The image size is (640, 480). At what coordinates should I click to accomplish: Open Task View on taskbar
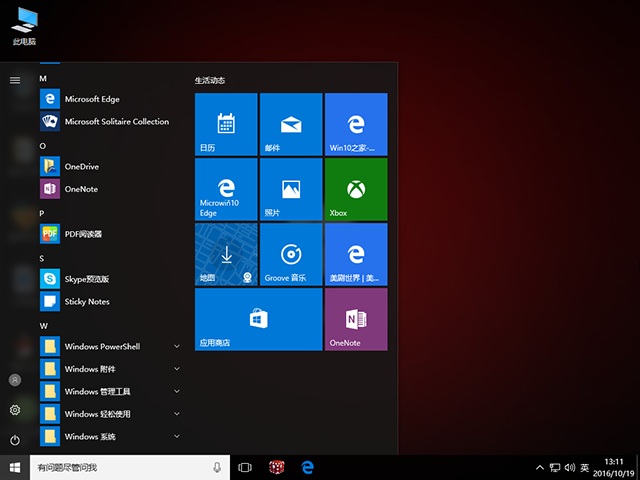point(245,467)
